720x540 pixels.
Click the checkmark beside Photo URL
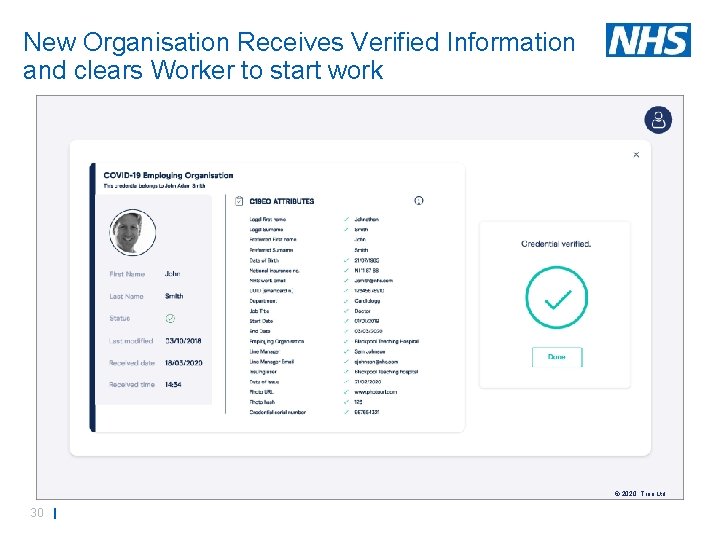coord(346,392)
